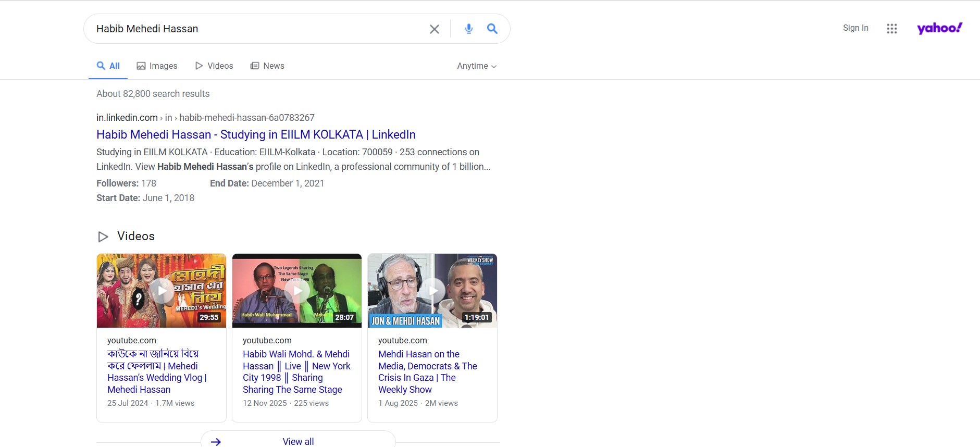Play the Mehedi Hassan wedding vlog video

coord(162,291)
